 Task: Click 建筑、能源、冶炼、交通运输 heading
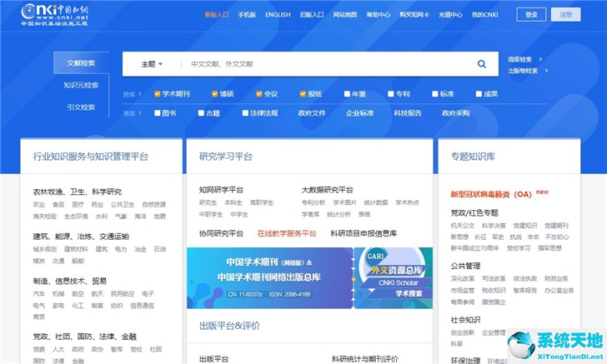coord(81,237)
